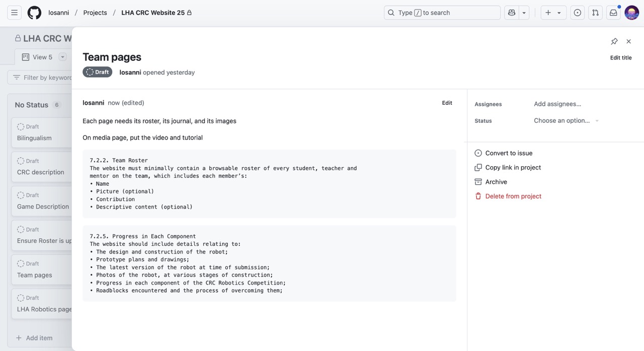Open pull requests from the header icon

point(595,12)
